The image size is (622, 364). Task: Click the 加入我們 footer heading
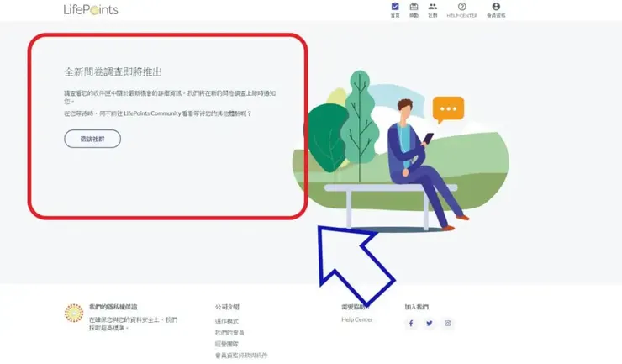(x=417, y=307)
